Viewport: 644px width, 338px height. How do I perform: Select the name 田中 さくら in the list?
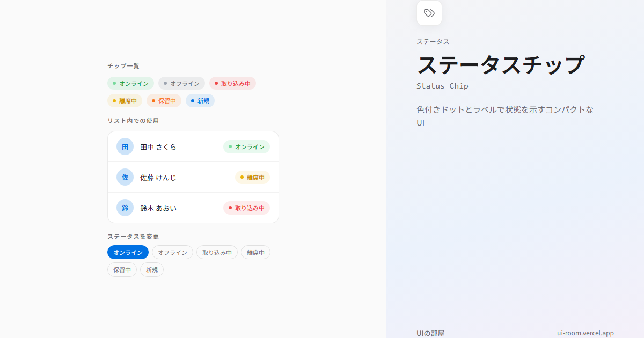pyautogui.click(x=158, y=147)
